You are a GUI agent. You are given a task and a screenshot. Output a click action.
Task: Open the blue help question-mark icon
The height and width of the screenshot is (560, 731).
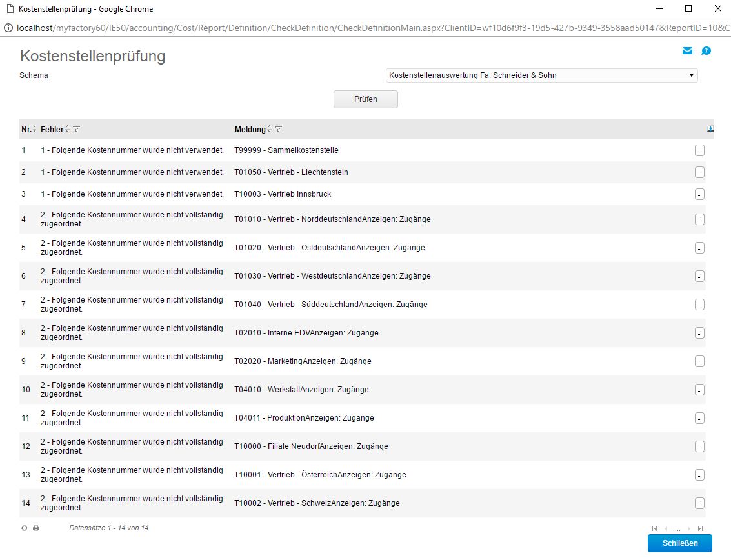[x=706, y=51]
